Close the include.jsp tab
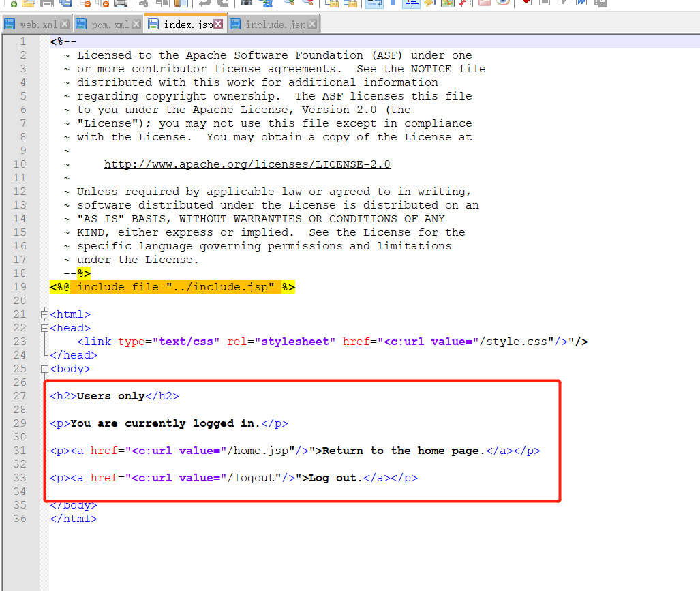Screen dimensions: 700x591 pos(312,24)
